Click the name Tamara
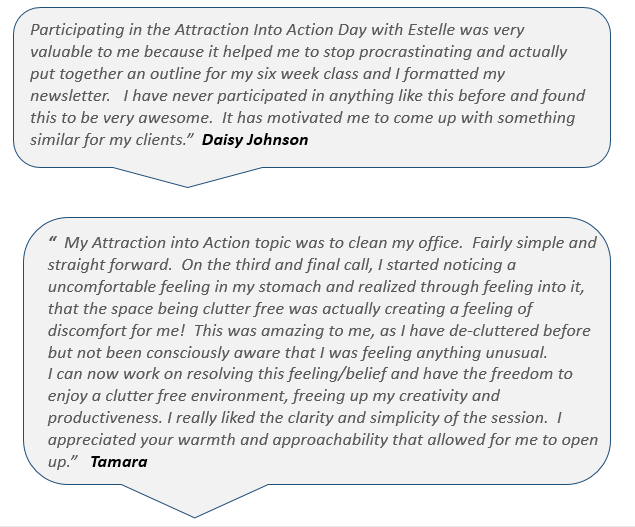This screenshot has height=527, width=635. (x=119, y=462)
